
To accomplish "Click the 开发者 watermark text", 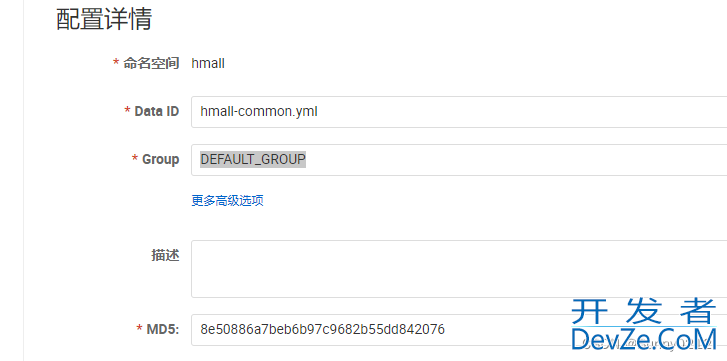I will pos(644,311).
